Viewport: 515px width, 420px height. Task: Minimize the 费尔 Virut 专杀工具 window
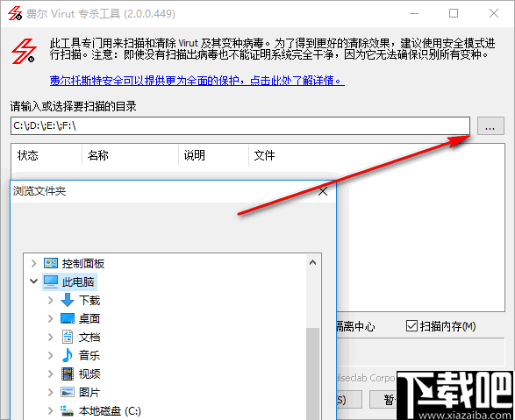[414, 13]
